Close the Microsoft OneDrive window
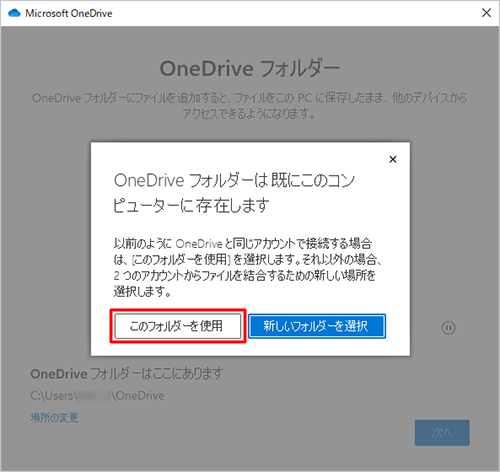The image size is (500, 472). click(486, 13)
